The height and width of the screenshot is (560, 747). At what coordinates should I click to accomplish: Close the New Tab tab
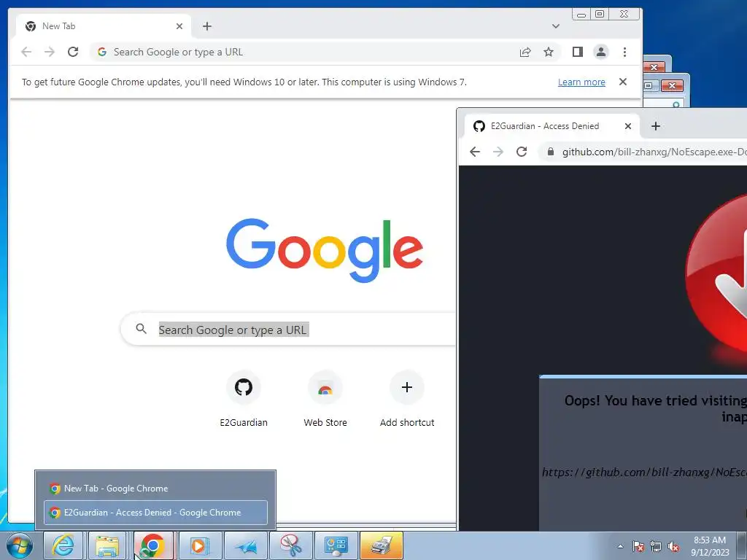click(179, 26)
